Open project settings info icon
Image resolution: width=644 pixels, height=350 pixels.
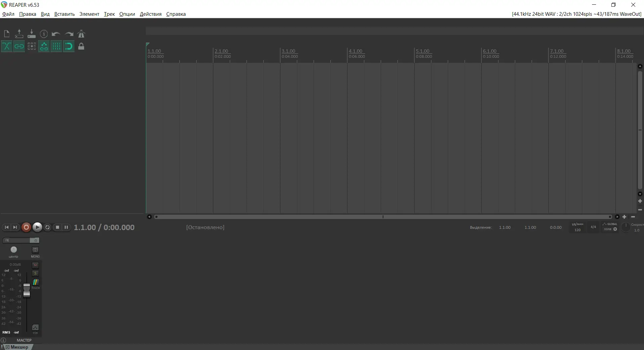click(44, 34)
